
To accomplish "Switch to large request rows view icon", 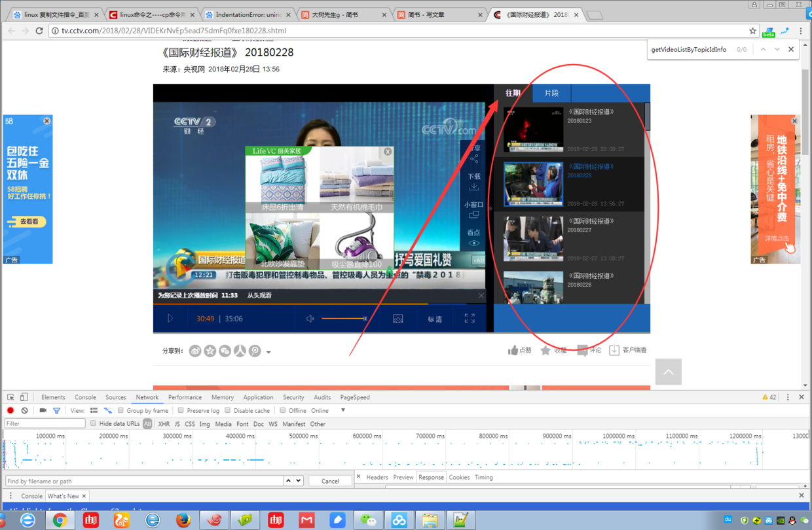I will [94, 410].
